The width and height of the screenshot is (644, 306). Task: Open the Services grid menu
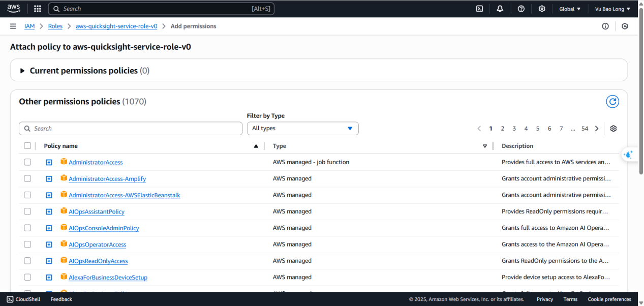(38, 9)
